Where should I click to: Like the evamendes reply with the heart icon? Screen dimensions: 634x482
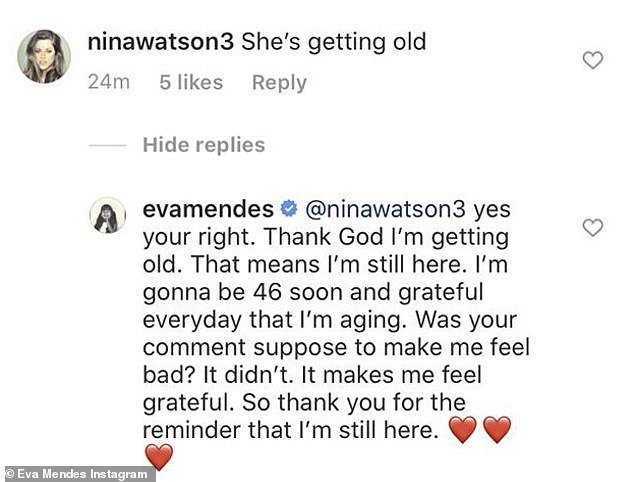click(593, 228)
